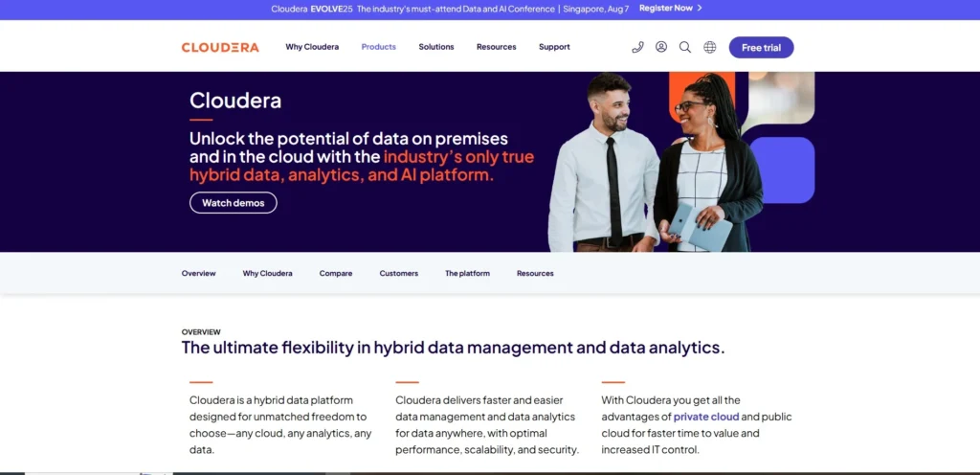Open the search magnifier icon

tap(685, 47)
